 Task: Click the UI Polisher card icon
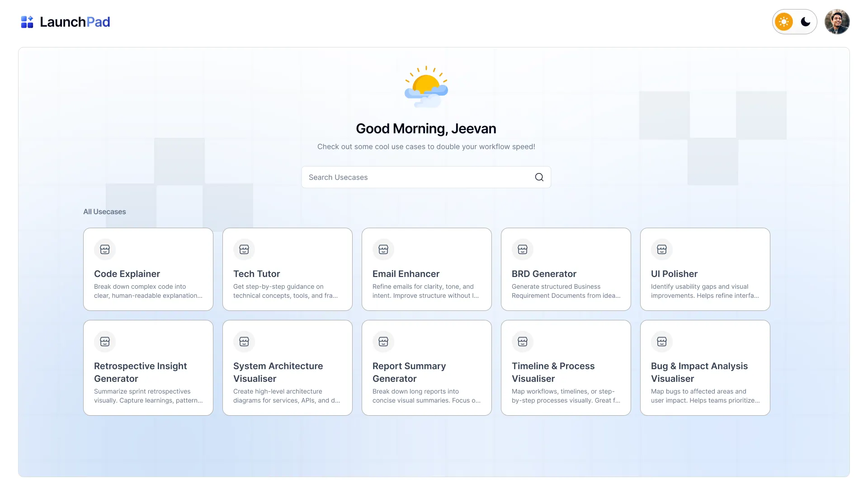click(662, 249)
